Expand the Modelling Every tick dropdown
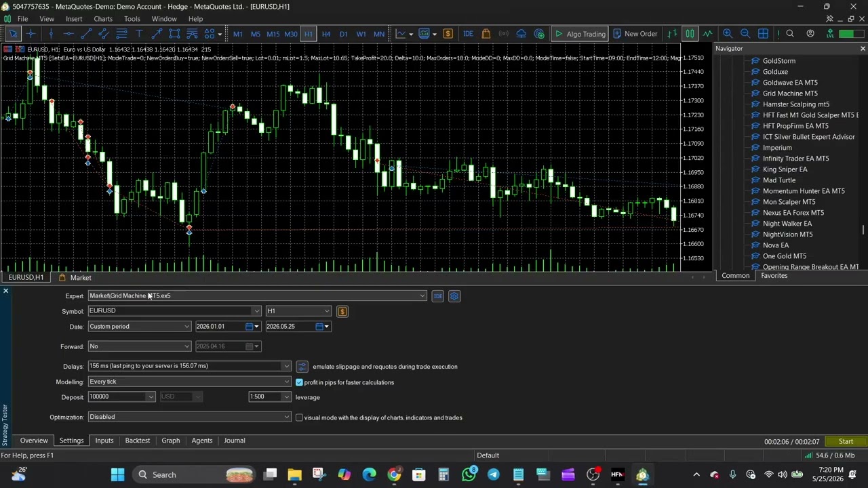Image resolution: width=868 pixels, height=488 pixels. (286, 382)
